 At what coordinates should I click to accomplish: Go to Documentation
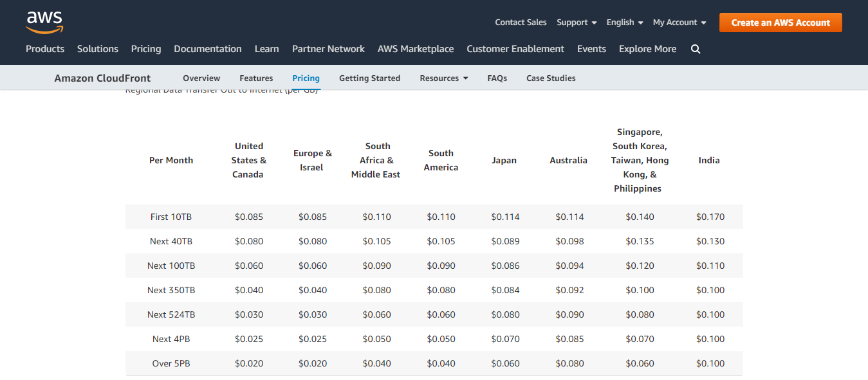click(x=208, y=49)
